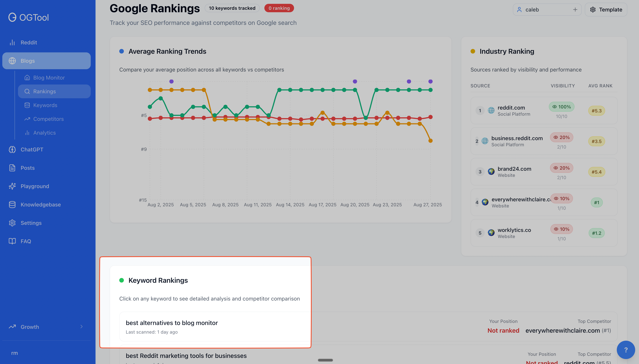Click the Blogs globe icon
The image size is (639, 364).
[x=12, y=61]
